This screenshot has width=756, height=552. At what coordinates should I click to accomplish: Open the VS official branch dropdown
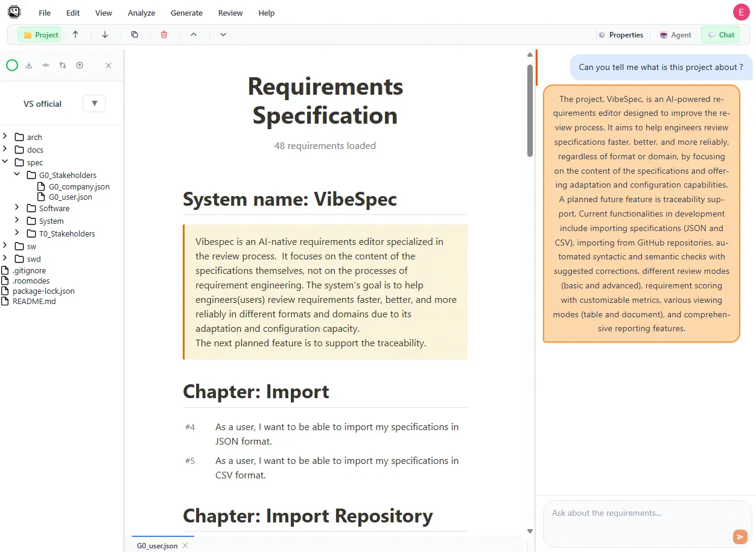click(x=94, y=103)
